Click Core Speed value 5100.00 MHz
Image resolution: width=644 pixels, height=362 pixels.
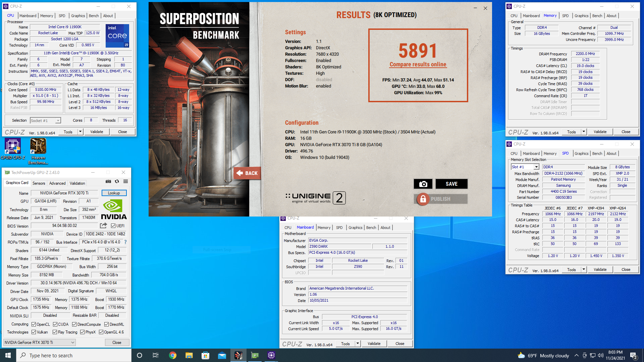(46, 90)
